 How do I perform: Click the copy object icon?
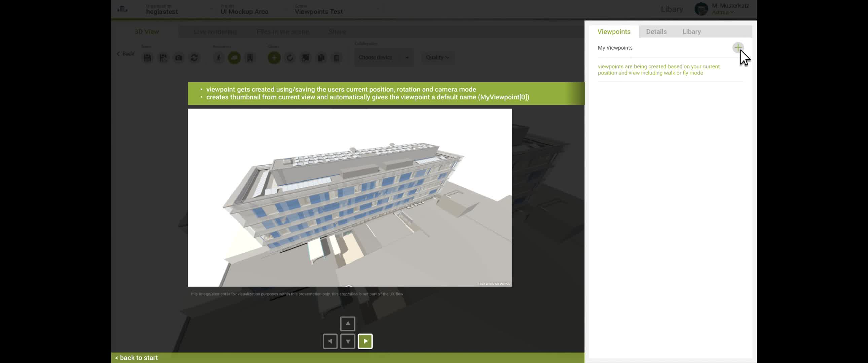(x=321, y=58)
